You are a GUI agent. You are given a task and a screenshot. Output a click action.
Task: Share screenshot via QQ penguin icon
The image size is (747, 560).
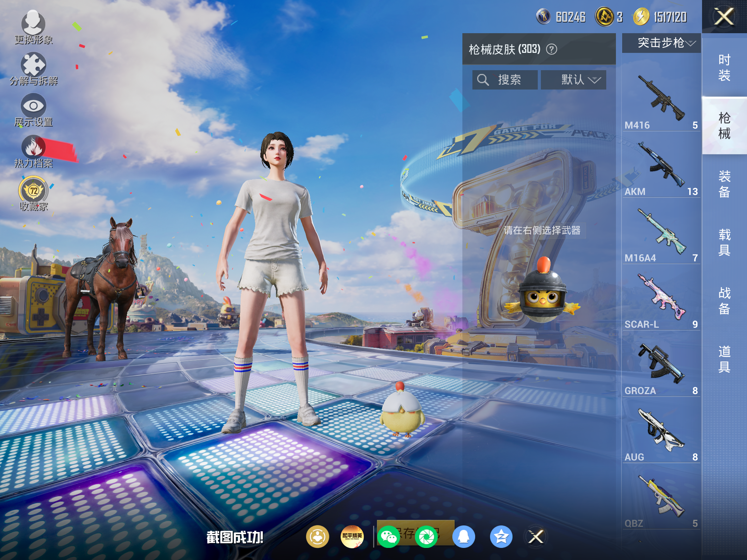click(x=464, y=537)
